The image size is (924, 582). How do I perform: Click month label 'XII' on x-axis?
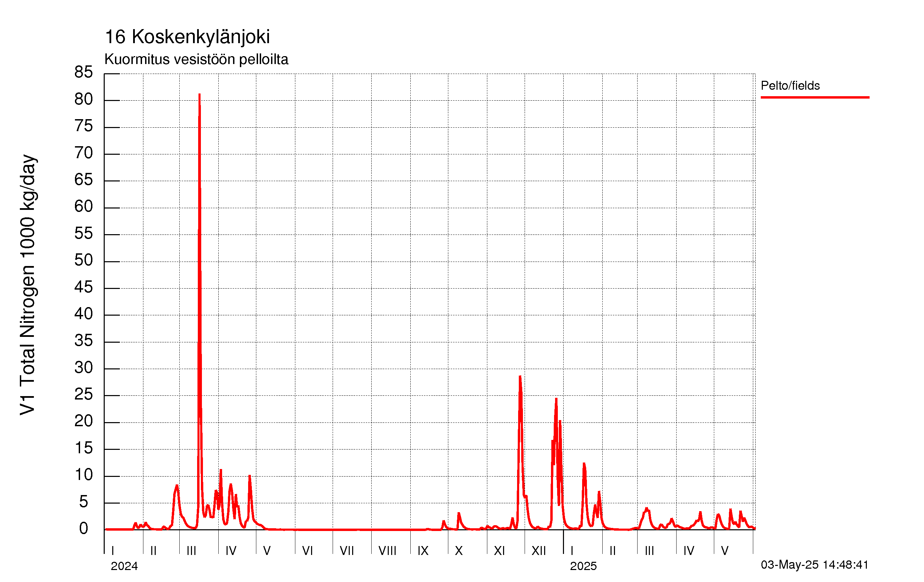538,551
